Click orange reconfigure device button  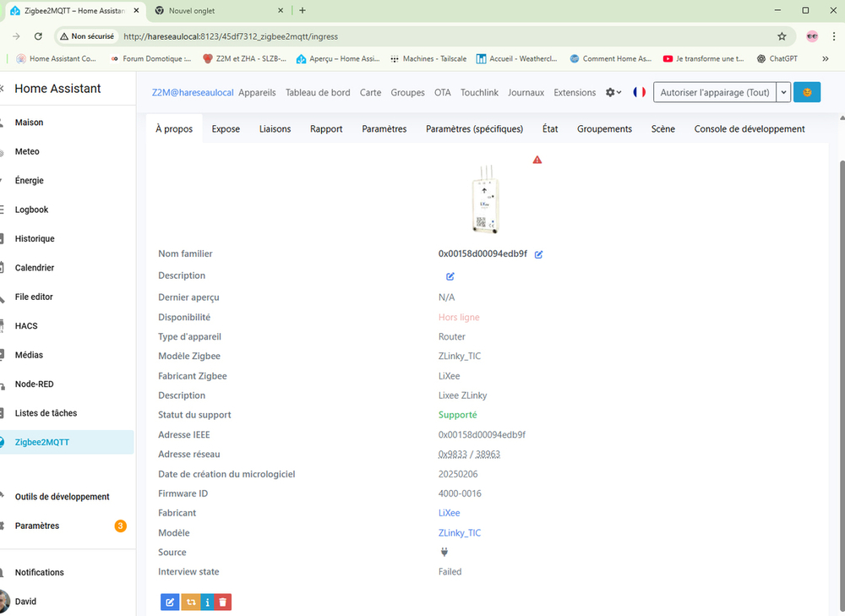[191, 602]
